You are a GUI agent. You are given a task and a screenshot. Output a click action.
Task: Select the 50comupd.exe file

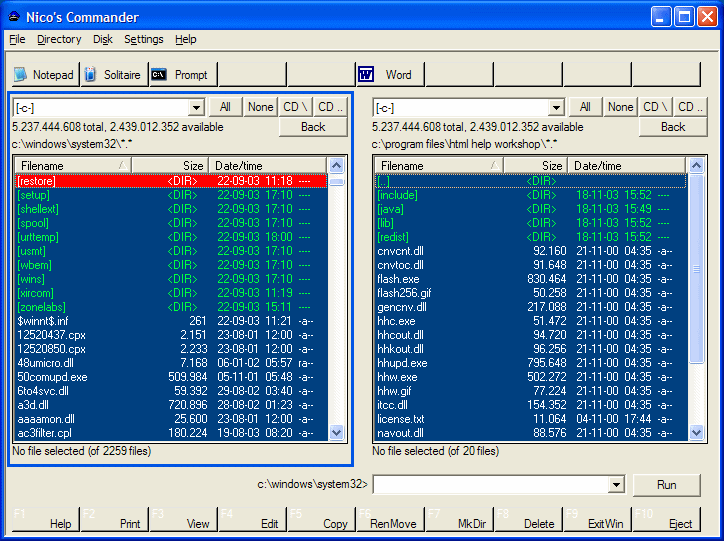click(x=171, y=377)
